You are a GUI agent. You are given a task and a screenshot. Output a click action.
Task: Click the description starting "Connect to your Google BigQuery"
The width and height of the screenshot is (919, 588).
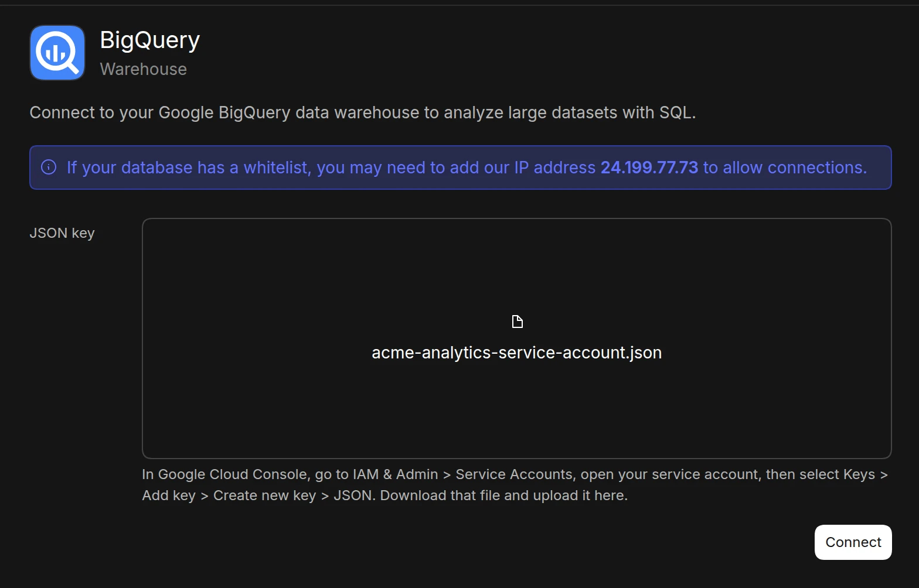coord(363,112)
